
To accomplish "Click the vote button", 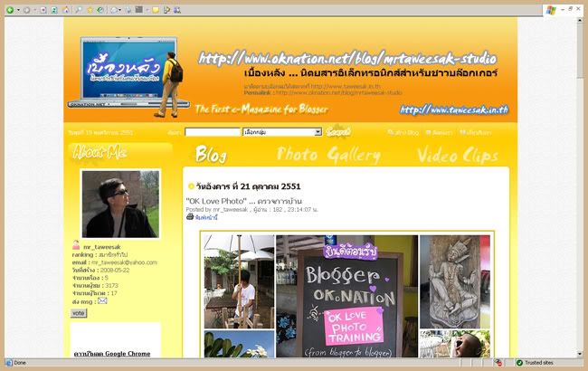I will [x=79, y=313].
